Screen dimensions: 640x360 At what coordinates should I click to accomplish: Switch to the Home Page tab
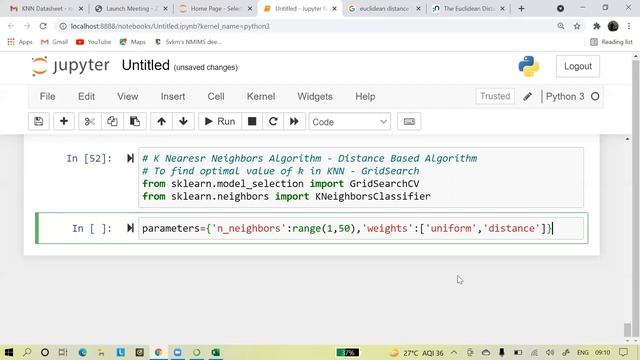pyautogui.click(x=215, y=9)
